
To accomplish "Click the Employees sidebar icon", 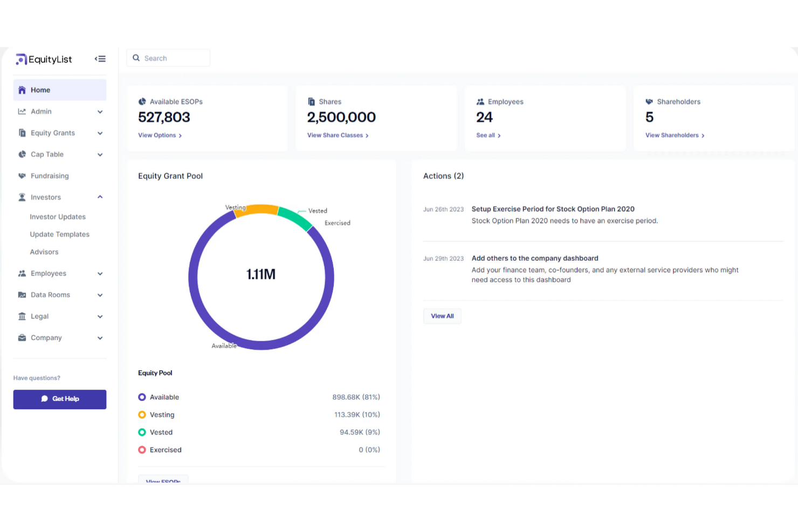I will [x=22, y=273].
